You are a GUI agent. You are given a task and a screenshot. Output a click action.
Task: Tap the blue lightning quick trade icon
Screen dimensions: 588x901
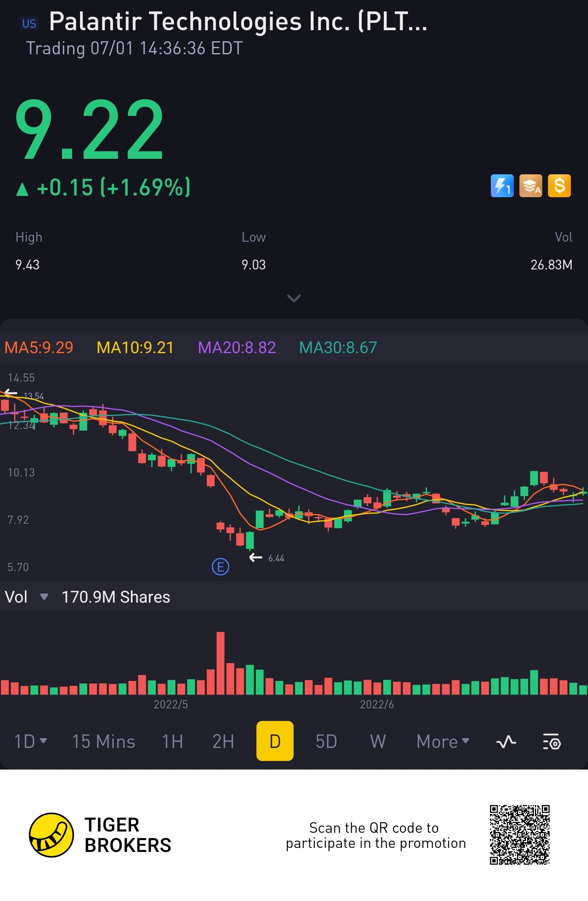[502, 186]
